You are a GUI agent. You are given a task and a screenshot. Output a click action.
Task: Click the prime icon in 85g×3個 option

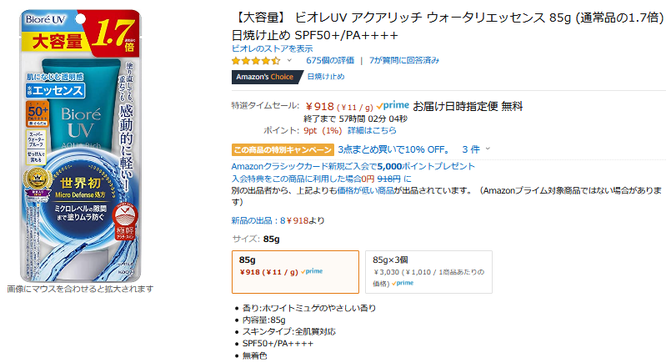(403, 283)
